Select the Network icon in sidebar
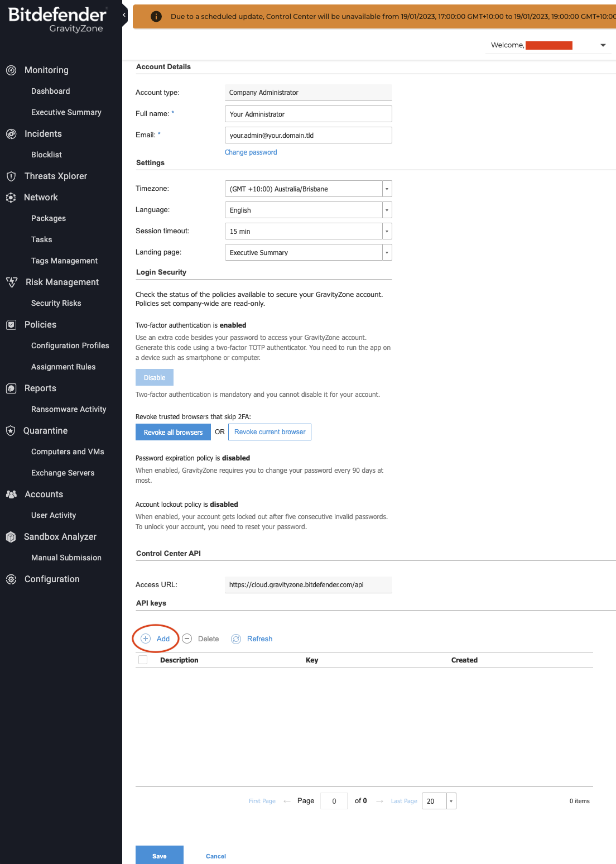The height and width of the screenshot is (864, 616). click(x=11, y=197)
